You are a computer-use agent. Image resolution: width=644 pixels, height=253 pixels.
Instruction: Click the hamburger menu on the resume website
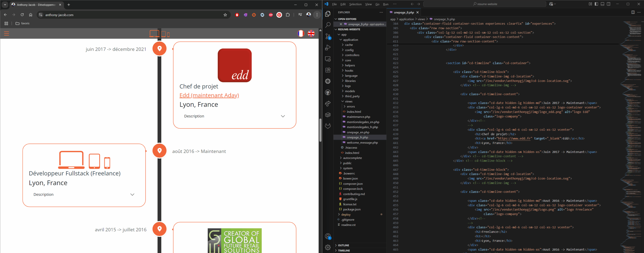pos(7,33)
